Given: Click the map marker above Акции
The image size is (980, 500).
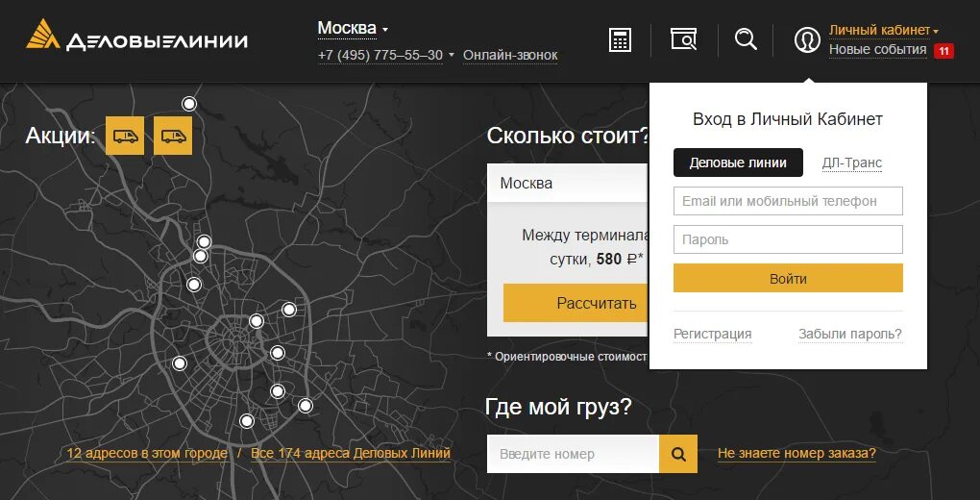Looking at the screenshot, I should coord(188,104).
